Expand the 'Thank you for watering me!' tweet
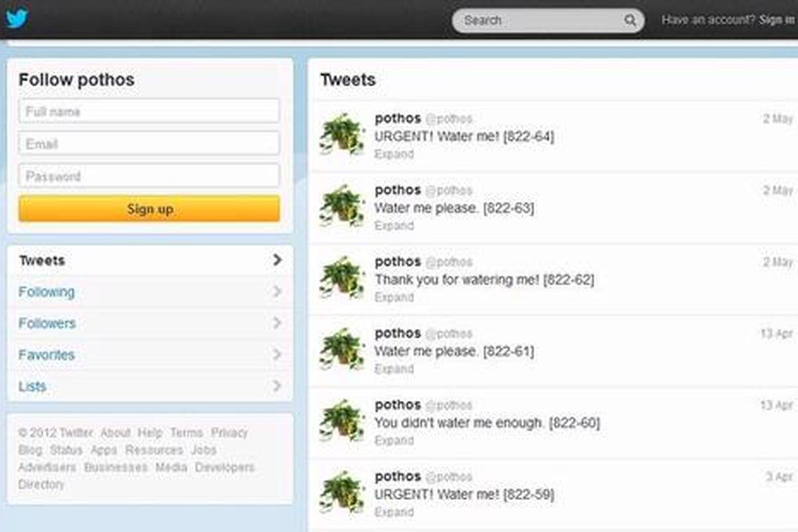Screen dimensions: 798x532 click(394, 297)
